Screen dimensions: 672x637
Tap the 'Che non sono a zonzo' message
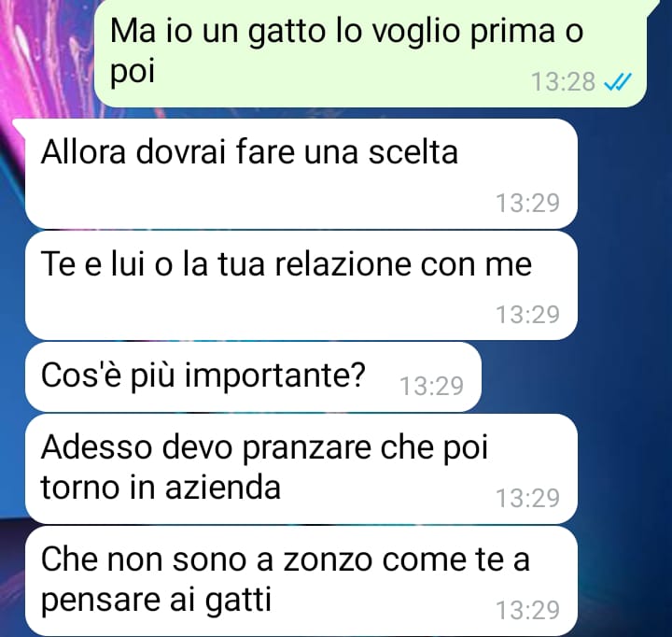pos(301,581)
